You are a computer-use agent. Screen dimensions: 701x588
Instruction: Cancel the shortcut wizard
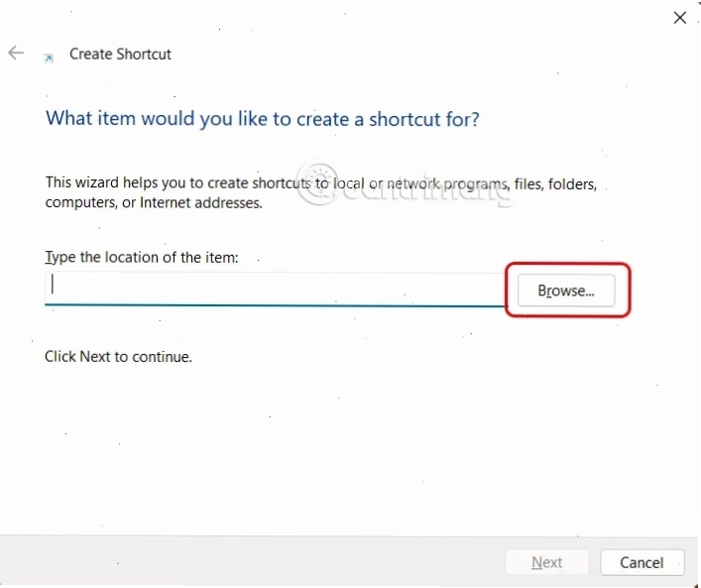642,562
